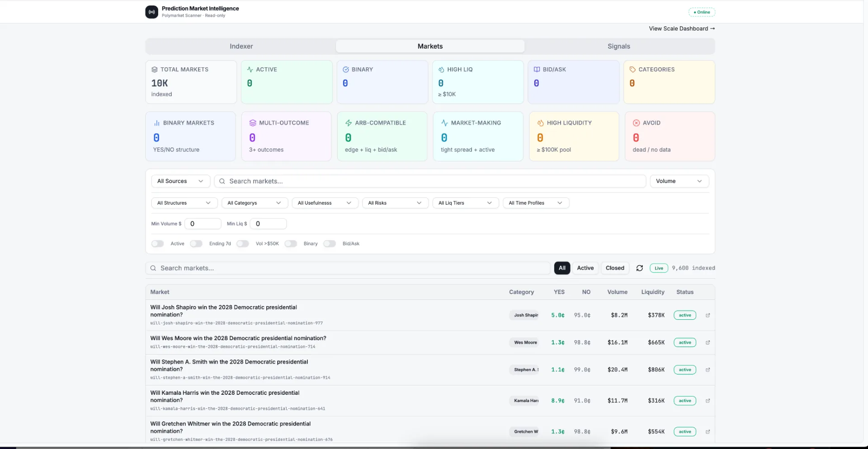Click the Prediction Market Intelligence logo icon

pos(151,12)
